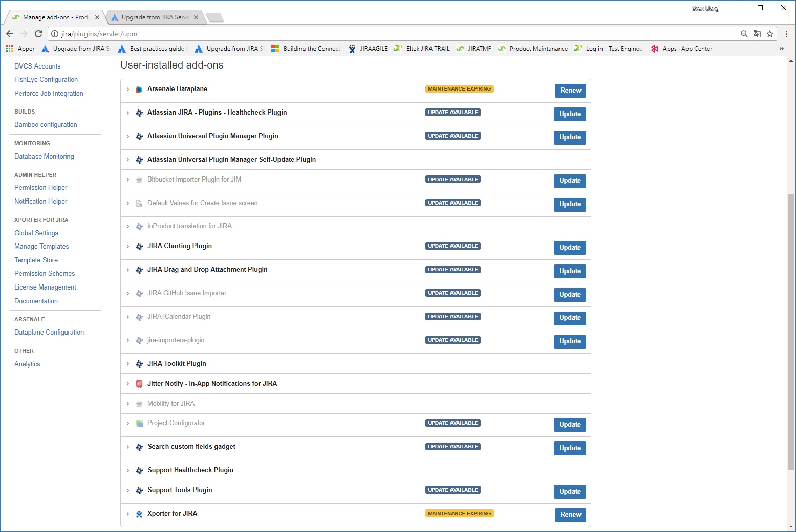
Task: Click the Xporter for JIRA add-on icon
Action: pyautogui.click(x=139, y=514)
